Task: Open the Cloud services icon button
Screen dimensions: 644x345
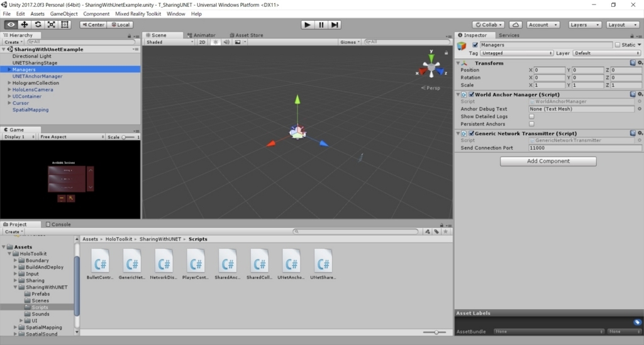Action: [516, 25]
